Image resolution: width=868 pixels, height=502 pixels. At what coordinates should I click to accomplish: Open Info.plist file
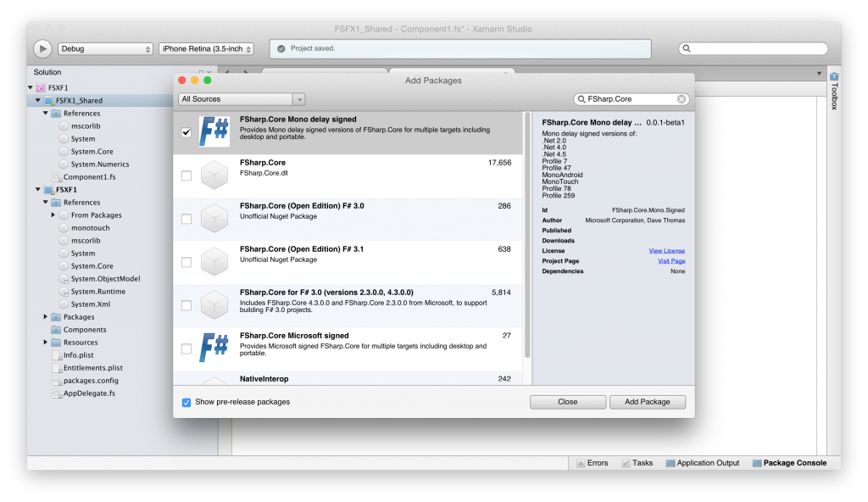coord(78,355)
